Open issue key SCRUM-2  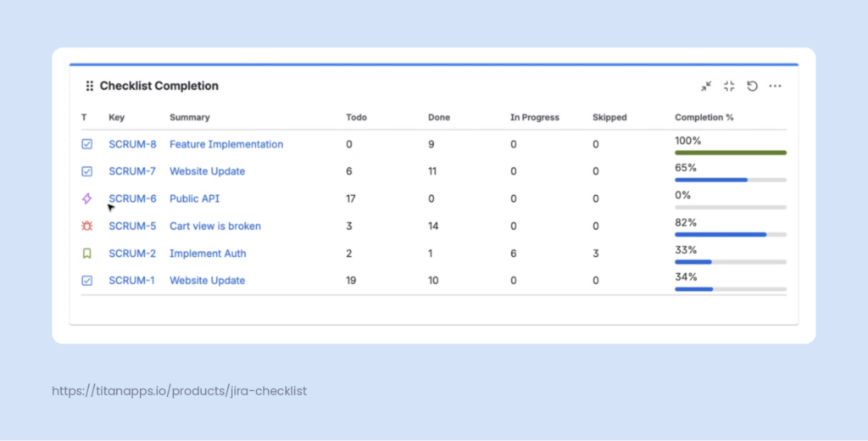(132, 254)
